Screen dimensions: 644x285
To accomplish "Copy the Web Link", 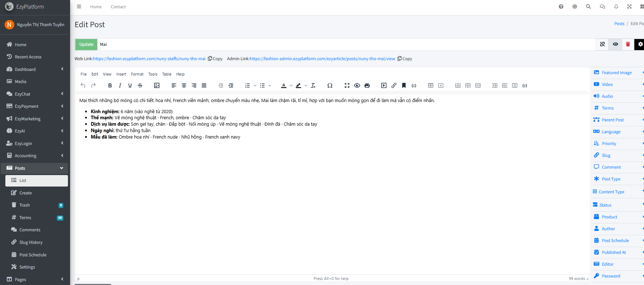I will point(215,59).
